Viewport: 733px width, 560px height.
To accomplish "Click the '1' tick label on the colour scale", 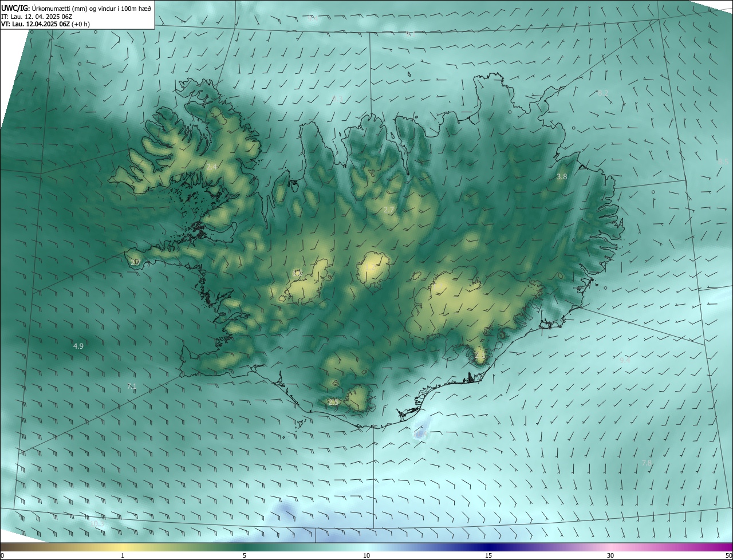I will coord(123,555).
